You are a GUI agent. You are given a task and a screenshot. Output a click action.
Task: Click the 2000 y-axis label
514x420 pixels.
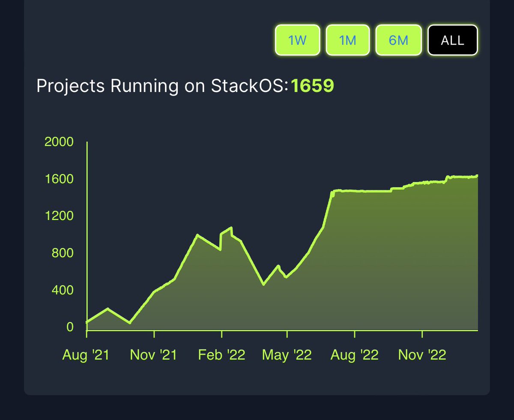[x=59, y=142]
